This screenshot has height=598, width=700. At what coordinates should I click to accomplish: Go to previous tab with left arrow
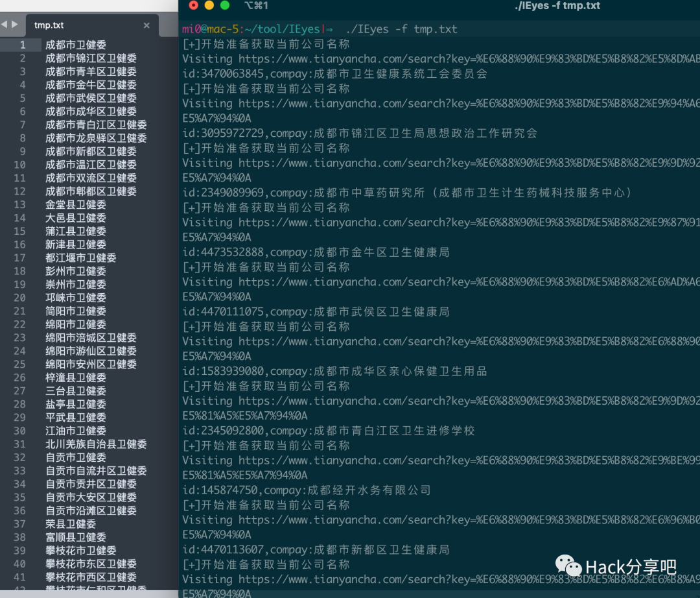tap(5, 24)
